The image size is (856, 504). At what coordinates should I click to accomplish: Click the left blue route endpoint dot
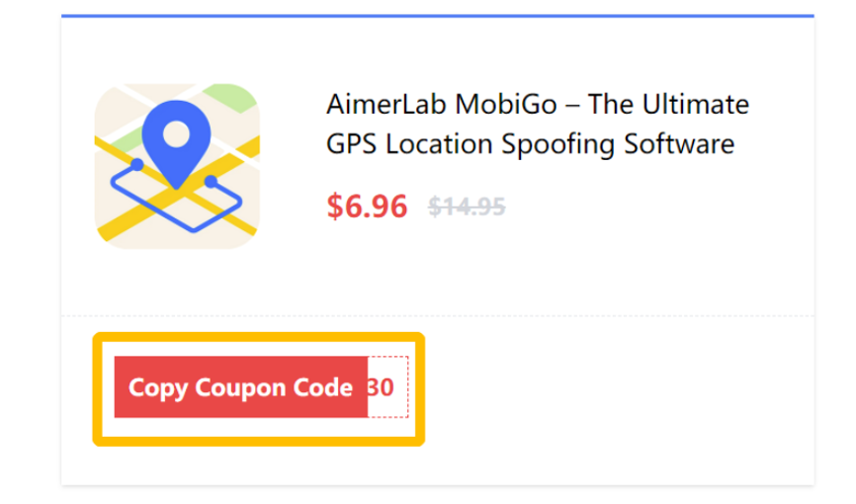(136, 164)
